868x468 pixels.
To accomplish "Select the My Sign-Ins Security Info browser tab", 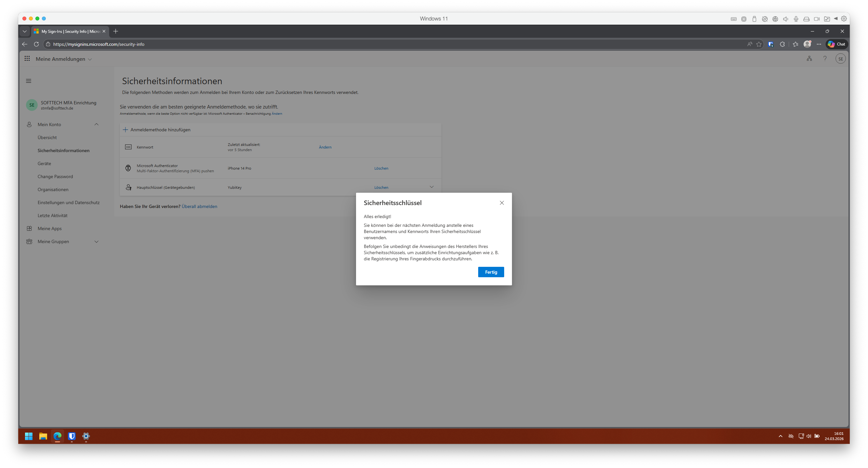I will pos(70,31).
